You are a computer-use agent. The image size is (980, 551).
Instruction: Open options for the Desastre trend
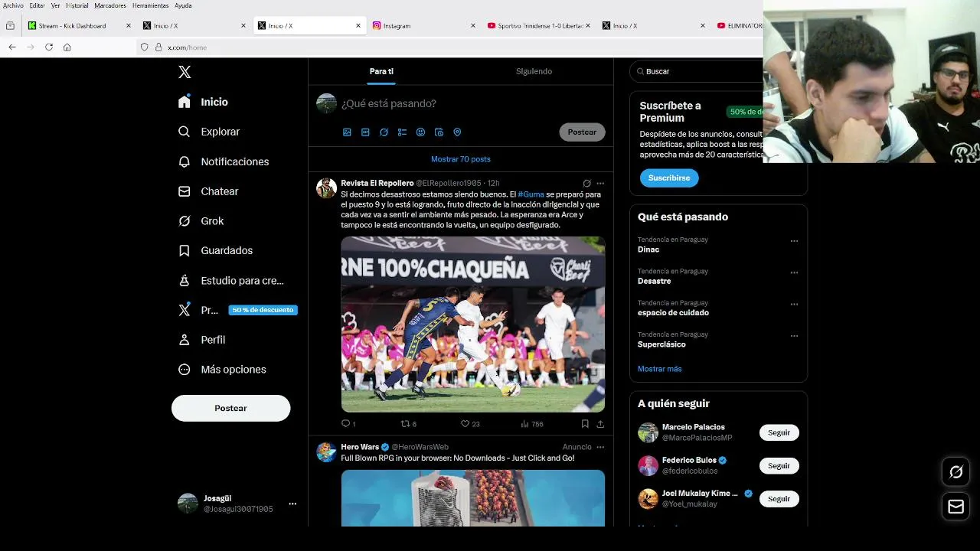coord(794,272)
